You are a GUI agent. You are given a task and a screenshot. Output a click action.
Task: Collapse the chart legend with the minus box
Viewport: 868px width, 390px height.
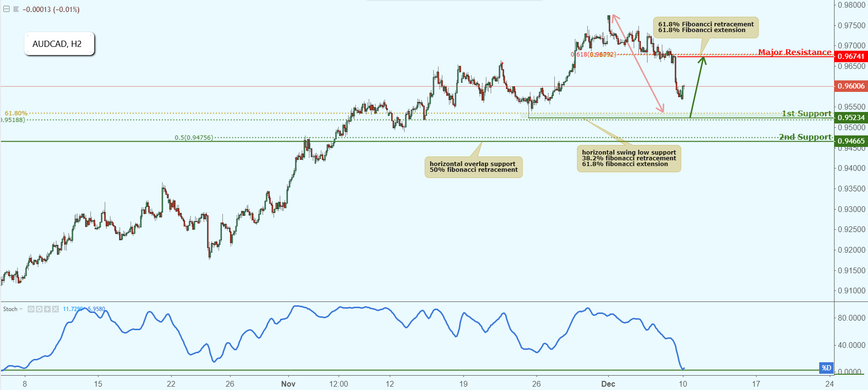coord(7,9)
